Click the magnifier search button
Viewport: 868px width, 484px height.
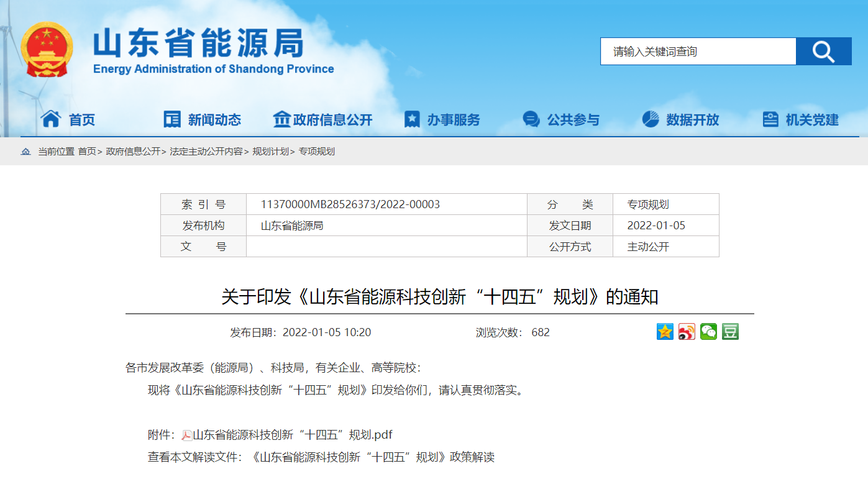(823, 52)
